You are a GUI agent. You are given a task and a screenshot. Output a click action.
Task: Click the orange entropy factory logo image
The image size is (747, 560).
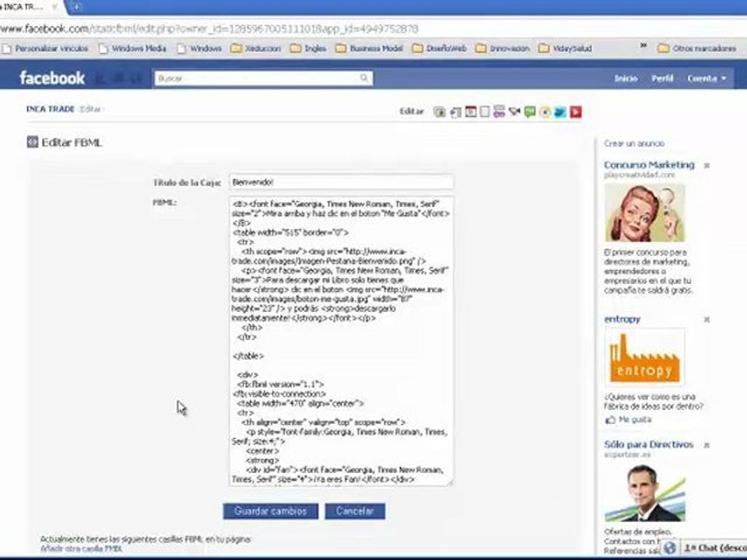point(645,357)
